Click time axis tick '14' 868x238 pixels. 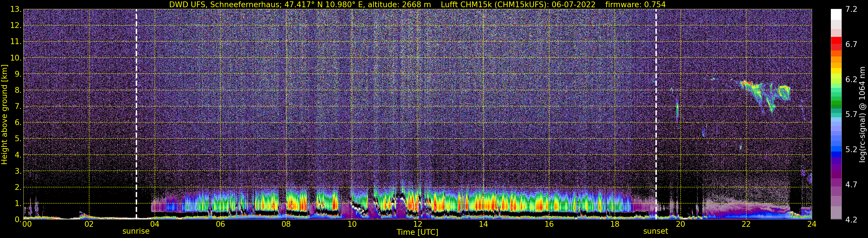pyautogui.click(x=483, y=224)
